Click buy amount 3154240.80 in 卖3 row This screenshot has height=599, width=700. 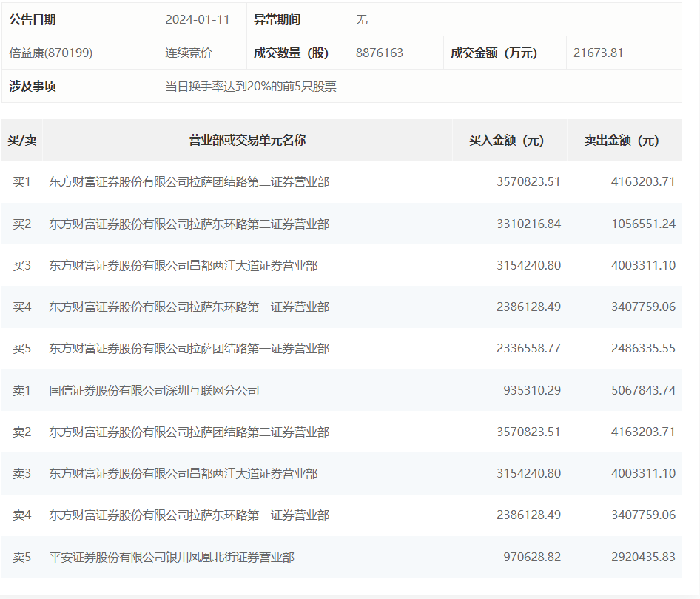pos(528,473)
